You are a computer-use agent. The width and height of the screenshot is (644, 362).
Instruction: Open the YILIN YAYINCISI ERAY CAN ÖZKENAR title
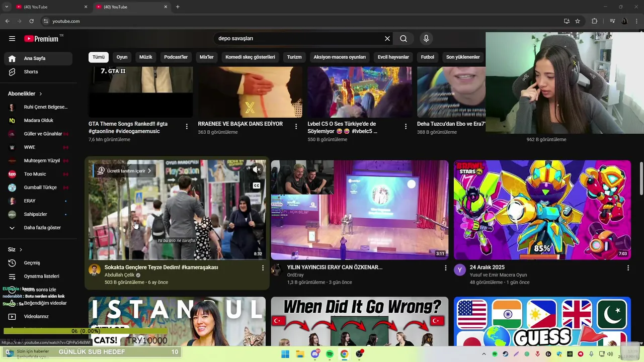click(335, 267)
